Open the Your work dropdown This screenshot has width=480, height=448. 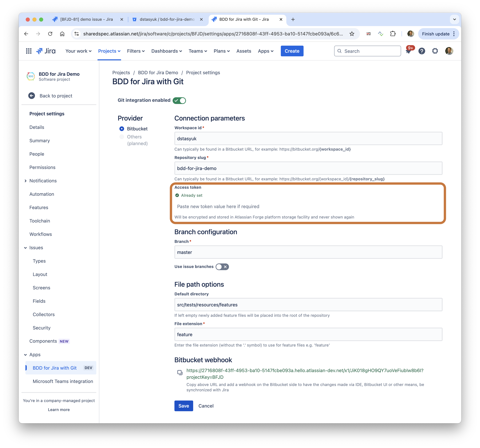78,51
